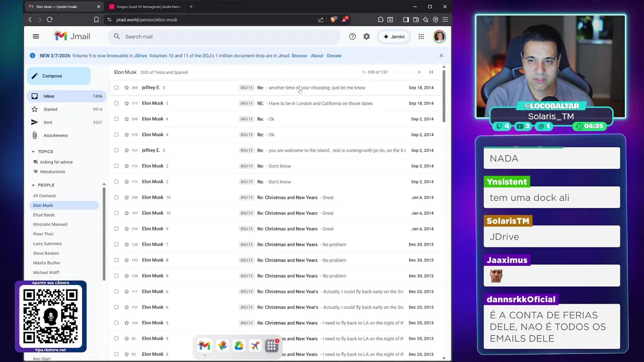Tick the checkbox for email 206
This screenshot has width=644, height=362.
click(x=116, y=119)
